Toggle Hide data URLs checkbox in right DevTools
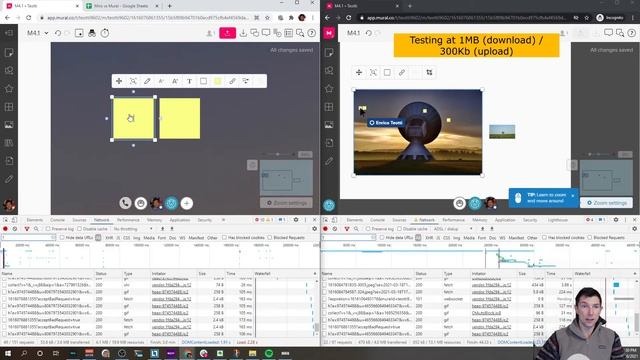 pyautogui.click(x=382, y=238)
